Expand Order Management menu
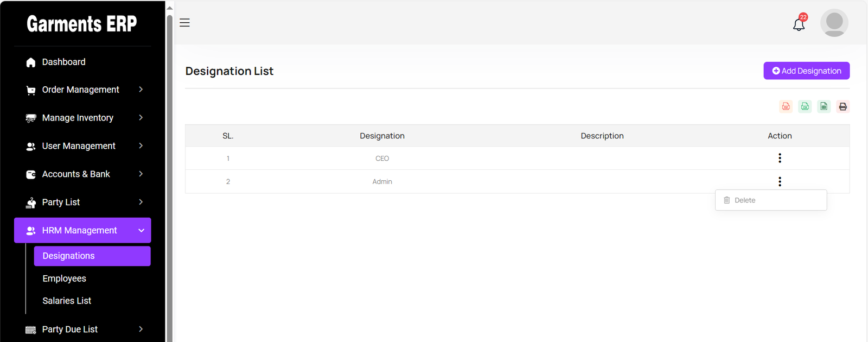The width and height of the screenshot is (868, 342). click(x=82, y=90)
